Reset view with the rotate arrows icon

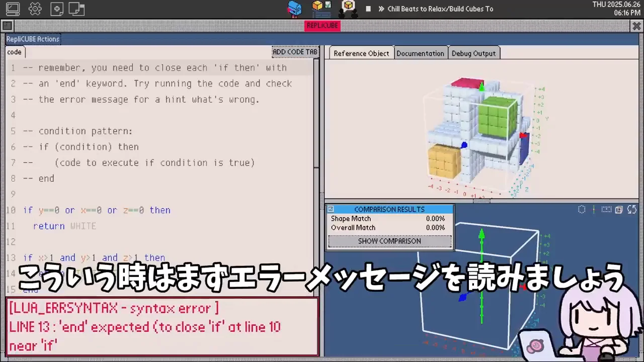tap(632, 210)
